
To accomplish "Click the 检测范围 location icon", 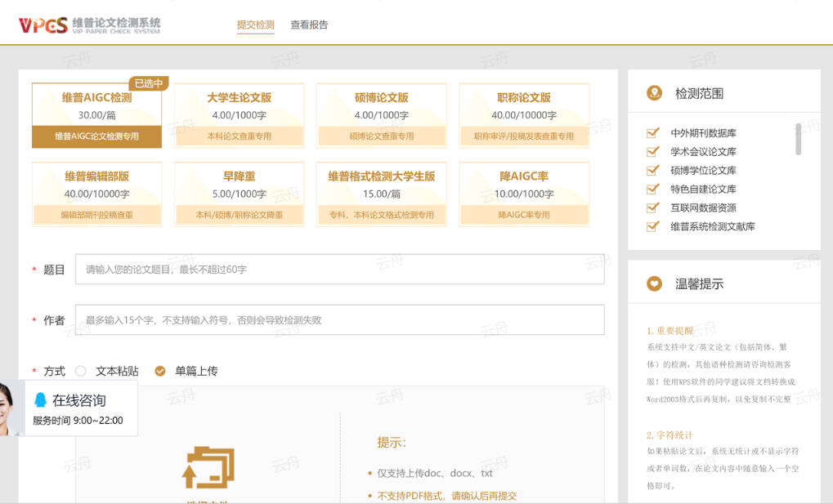I will pos(655,93).
